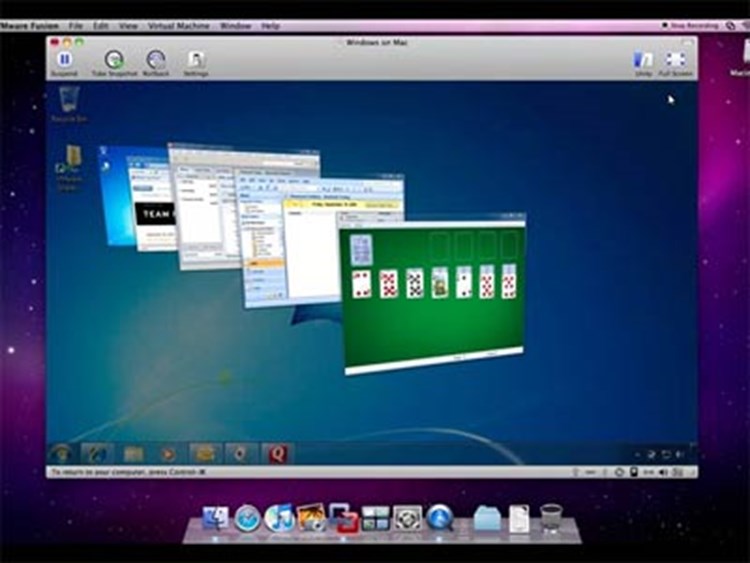Launch iTunes from the Dock
Viewport: 750px width, 563px height.
pyautogui.click(x=279, y=518)
